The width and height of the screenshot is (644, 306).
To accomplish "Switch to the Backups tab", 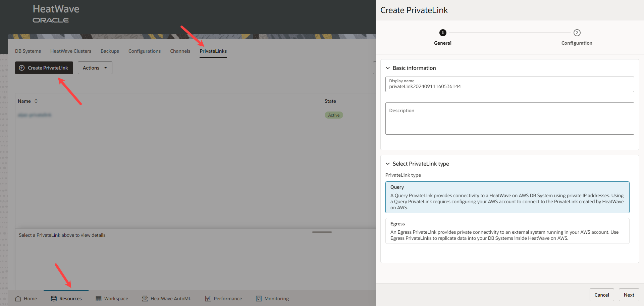I will click(110, 51).
